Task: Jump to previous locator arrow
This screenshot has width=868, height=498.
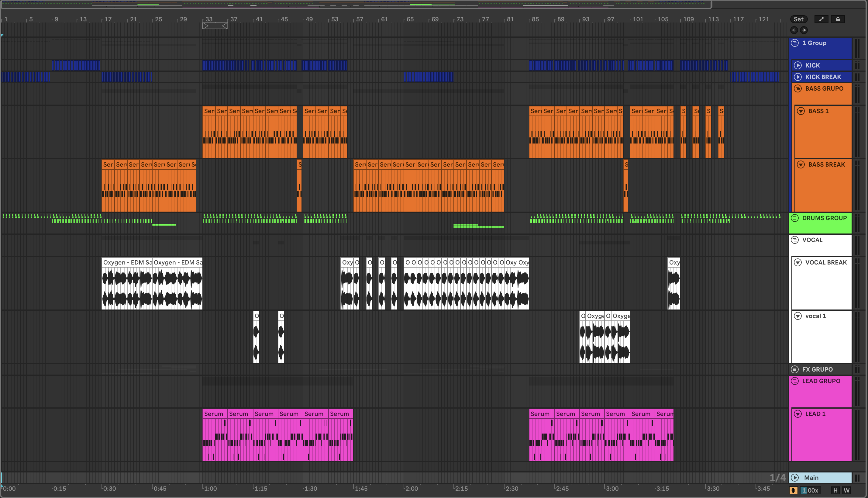Action: tap(794, 30)
